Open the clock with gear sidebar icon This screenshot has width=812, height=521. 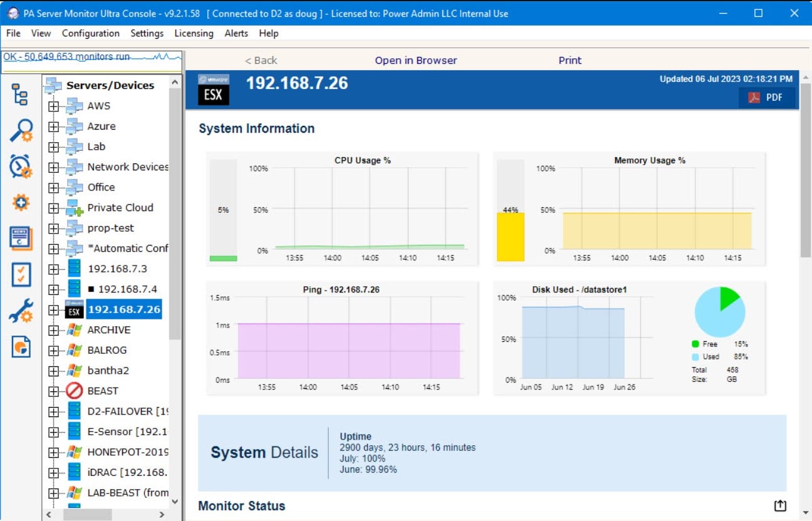tap(21, 167)
